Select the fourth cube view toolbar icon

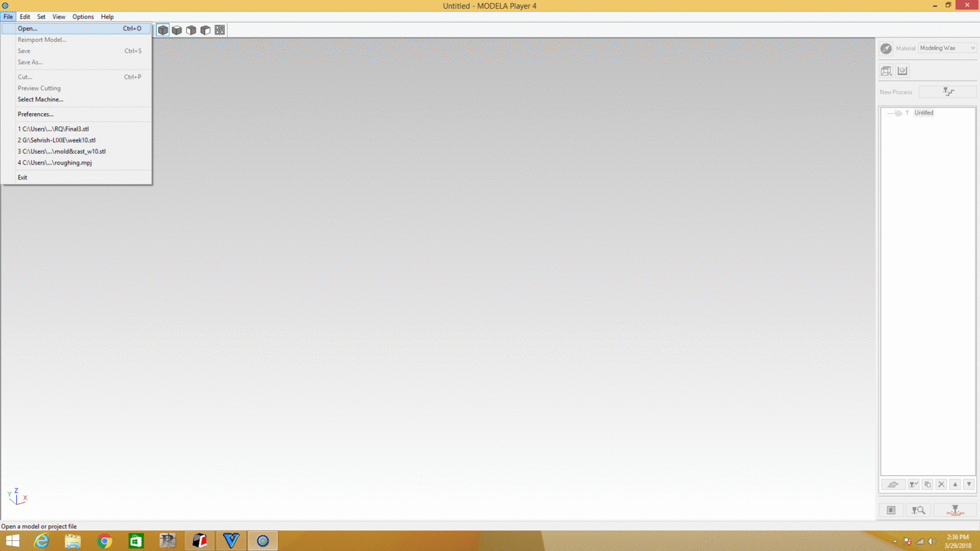click(205, 30)
